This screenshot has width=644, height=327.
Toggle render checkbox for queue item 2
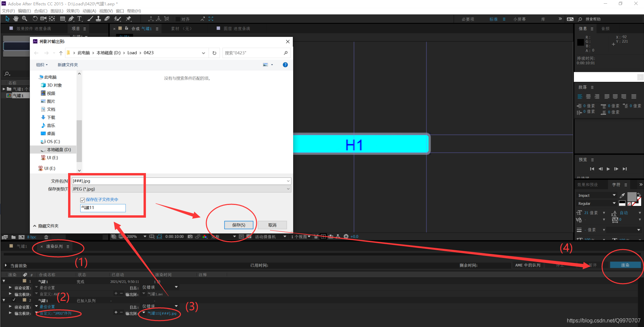pyautogui.click(x=14, y=300)
